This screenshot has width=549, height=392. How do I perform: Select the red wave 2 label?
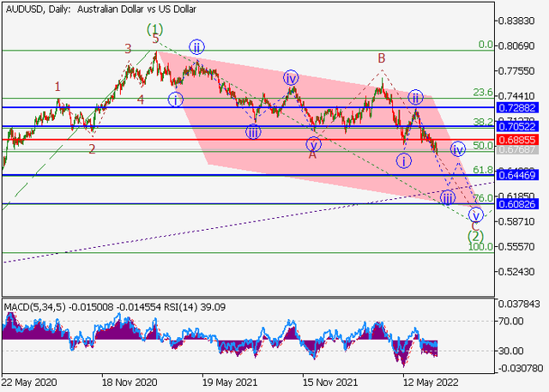(92, 148)
